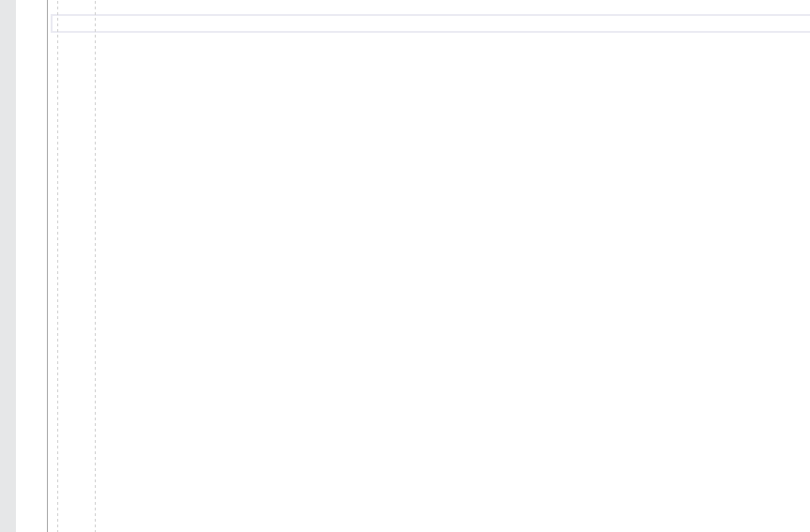
Task: Click the second dashed guide inside the outlined row
Action: 95,23
